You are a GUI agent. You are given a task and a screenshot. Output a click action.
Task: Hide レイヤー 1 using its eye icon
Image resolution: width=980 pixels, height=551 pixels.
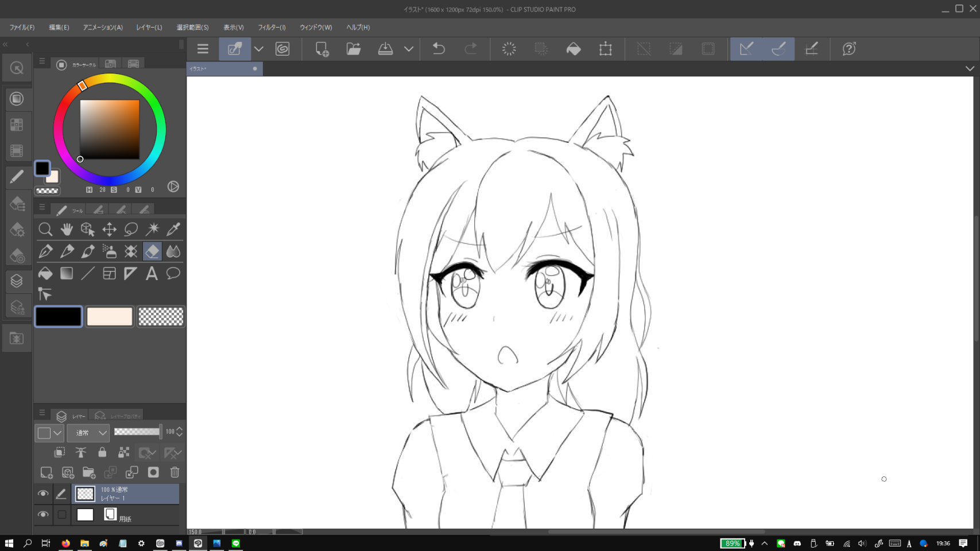pyautogui.click(x=43, y=494)
